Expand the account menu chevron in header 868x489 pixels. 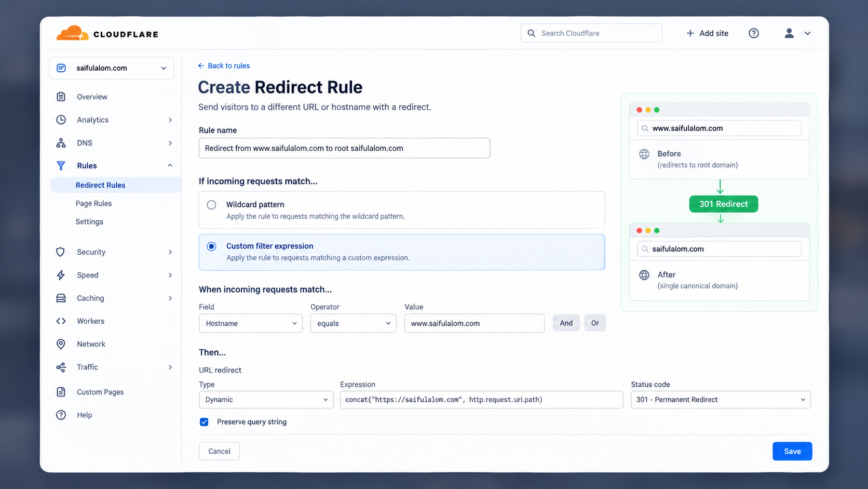(x=807, y=33)
